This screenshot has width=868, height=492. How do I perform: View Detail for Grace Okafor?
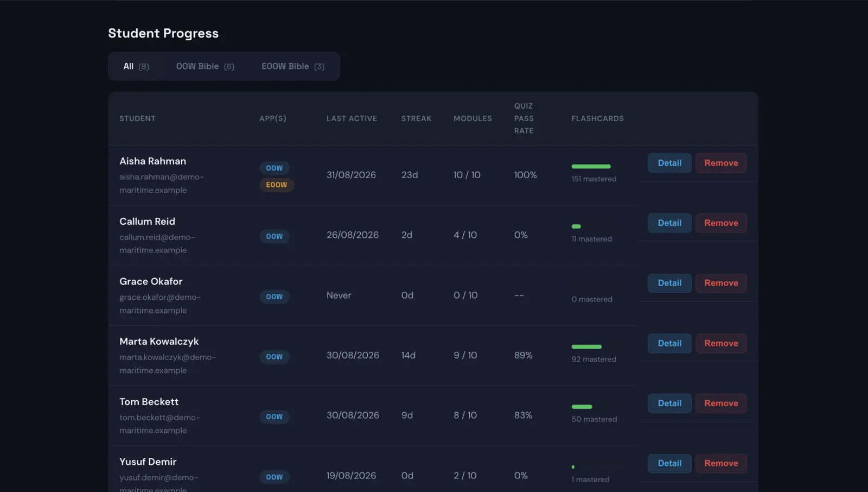pos(669,283)
